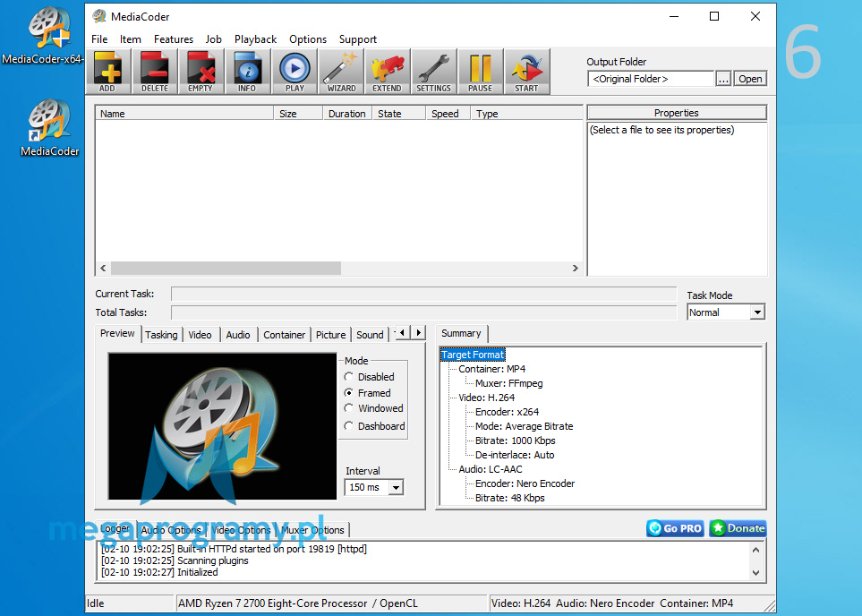Switch to the Sound tab

(x=370, y=334)
